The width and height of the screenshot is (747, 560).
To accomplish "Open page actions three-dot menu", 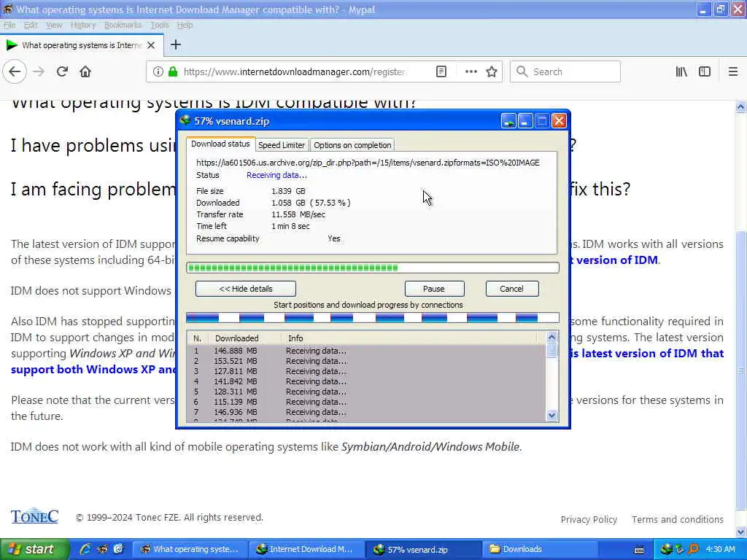I will click(471, 72).
